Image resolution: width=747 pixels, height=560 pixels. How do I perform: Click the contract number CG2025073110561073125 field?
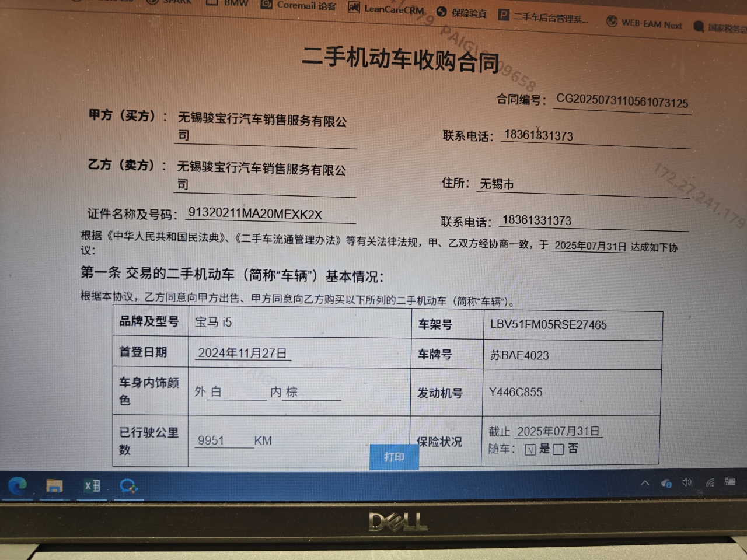click(622, 100)
